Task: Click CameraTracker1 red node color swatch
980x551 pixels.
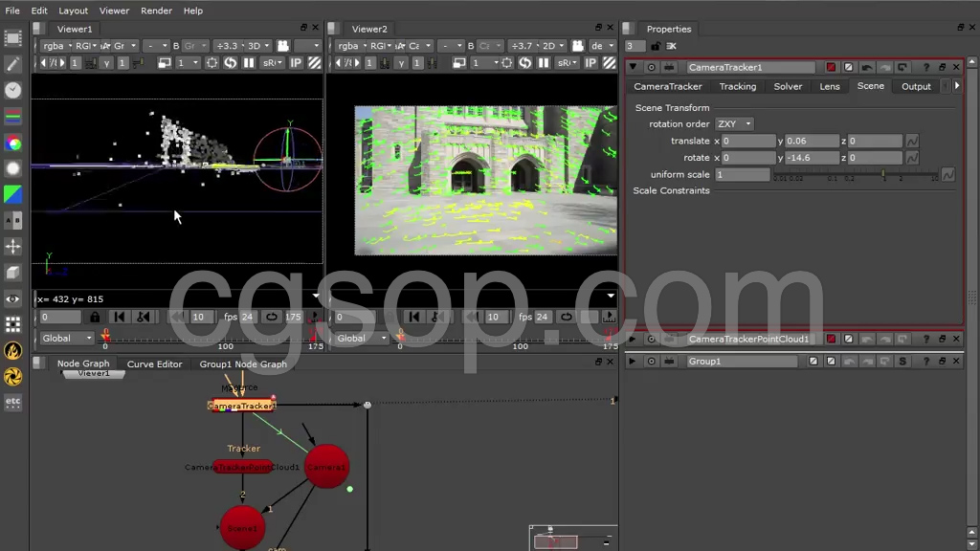Action: tap(831, 67)
